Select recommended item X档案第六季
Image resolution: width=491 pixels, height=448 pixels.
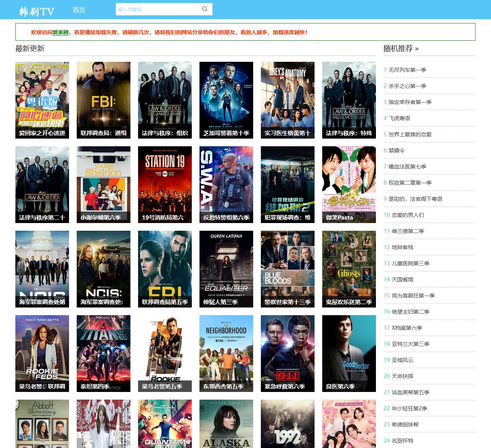[x=407, y=328]
